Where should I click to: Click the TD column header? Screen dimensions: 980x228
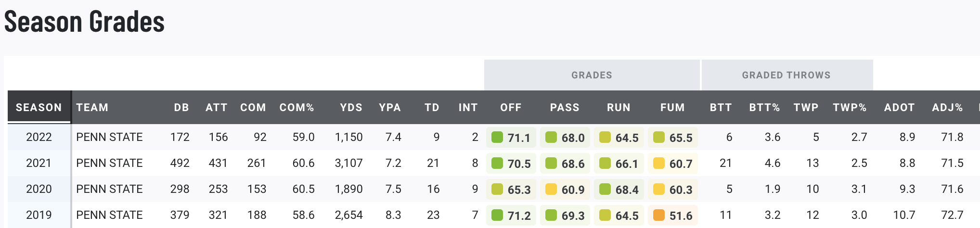pos(432,107)
